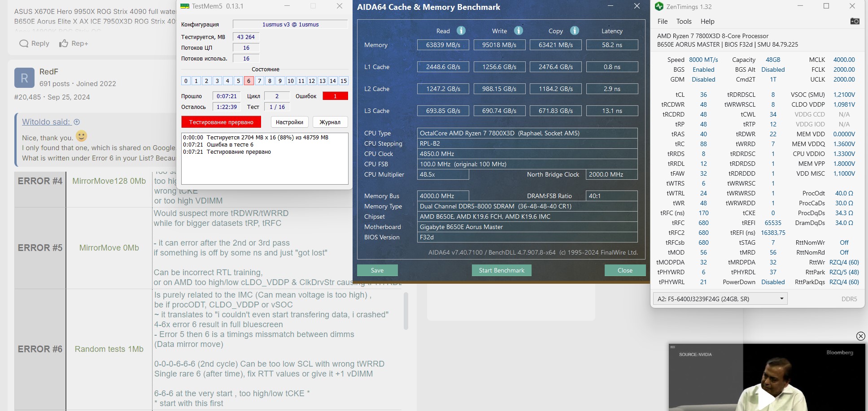Click the DRAM:FSB Ratio value 40:1
Image resolution: width=868 pixels, height=411 pixels.
click(612, 196)
